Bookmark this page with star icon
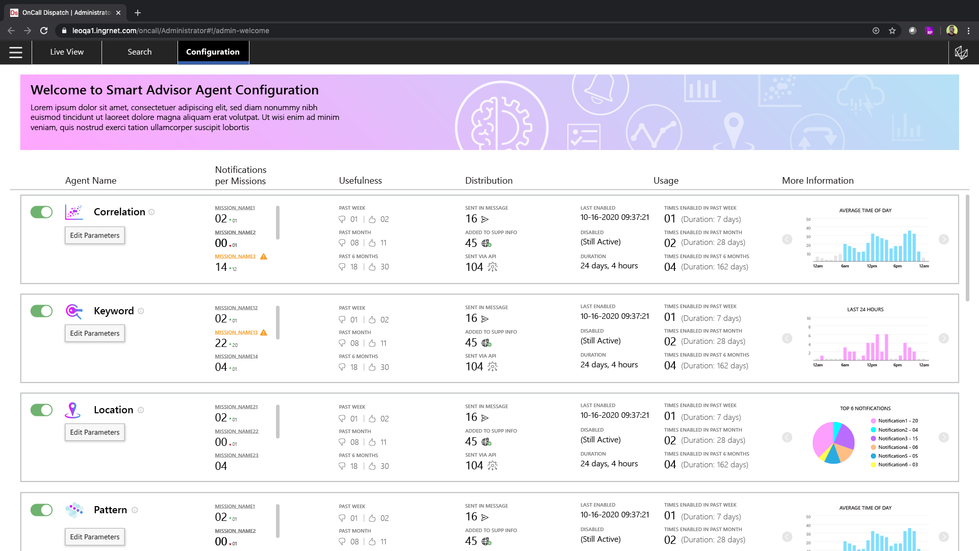Image resolution: width=979 pixels, height=551 pixels. (892, 30)
